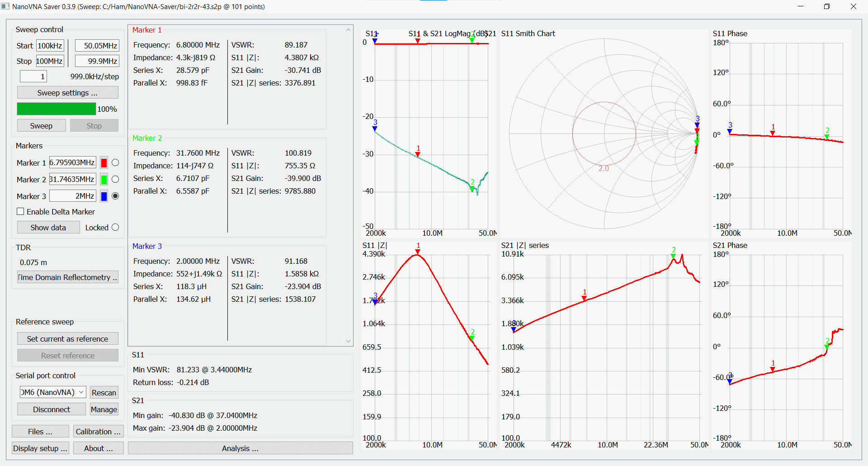Open the About dialog
Viewport: 868px width, 466px height.
98,448
